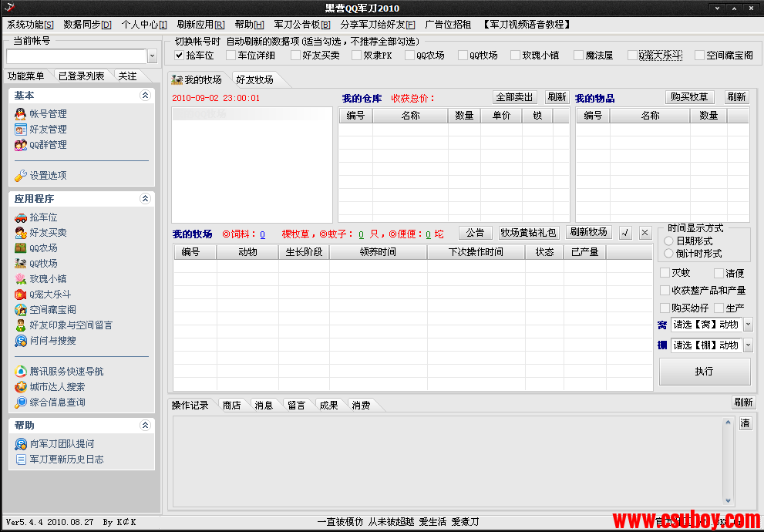Open 玫瑰小镇 rose town icon

(21, 279)
